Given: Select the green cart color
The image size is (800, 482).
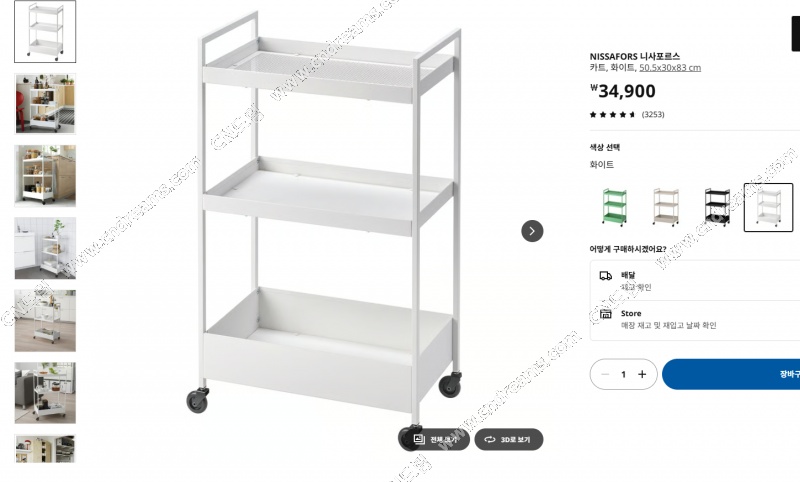Looking at the screenshot, I should [x=614, y=207].
